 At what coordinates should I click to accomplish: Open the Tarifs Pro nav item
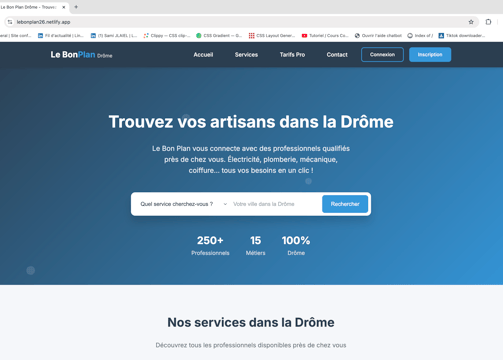[x=292, y=55]
